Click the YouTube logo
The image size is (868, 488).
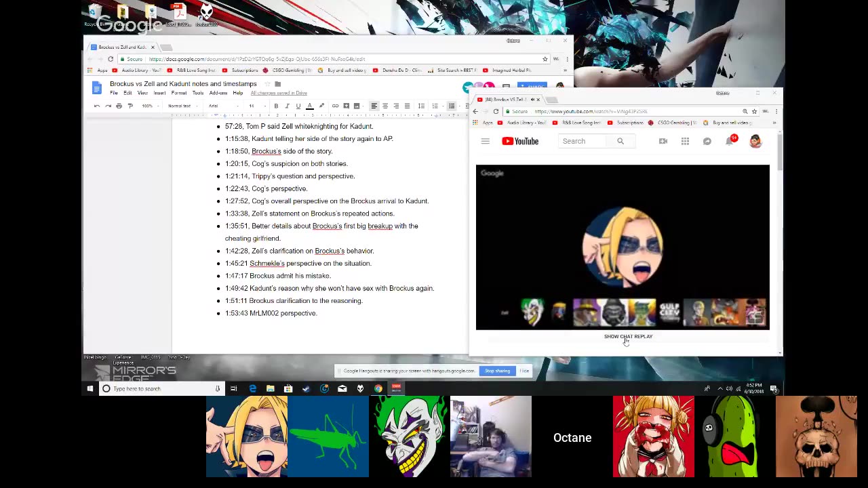(520, 141)
